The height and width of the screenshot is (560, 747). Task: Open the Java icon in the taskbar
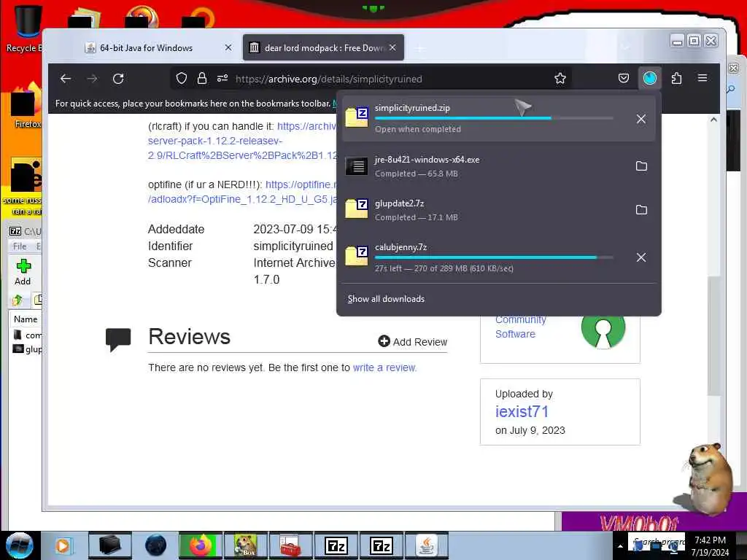click(427, 545)
